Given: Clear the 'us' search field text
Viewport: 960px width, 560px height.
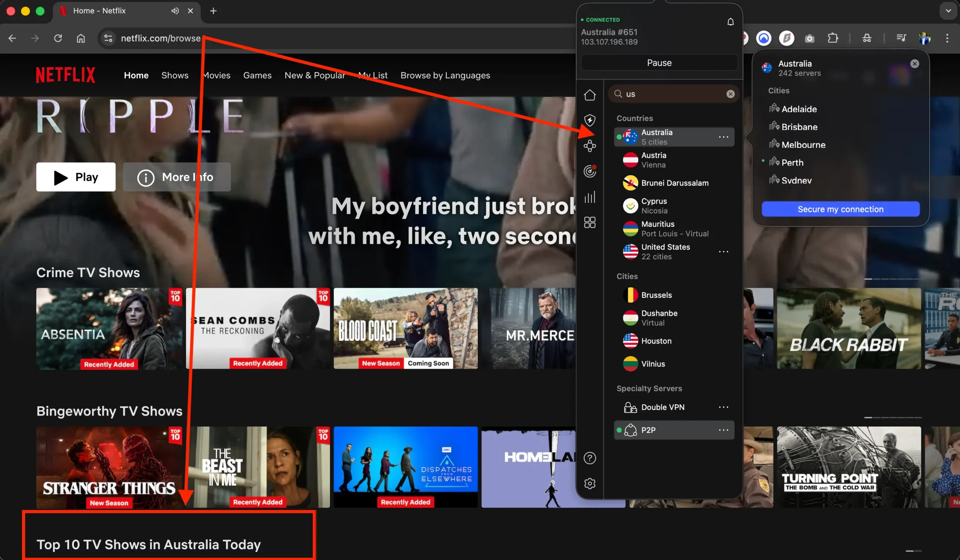Looking at the screenshot, I should tap(730, 94).
